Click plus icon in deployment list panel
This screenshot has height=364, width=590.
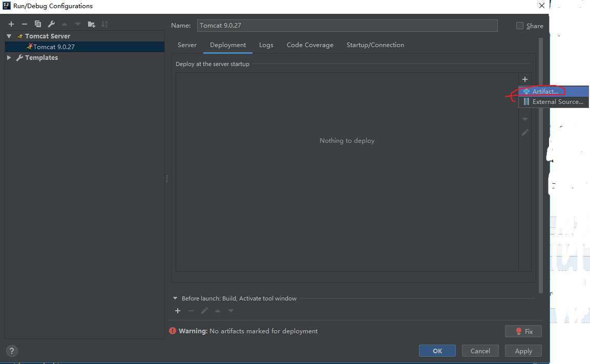(525, 79)
